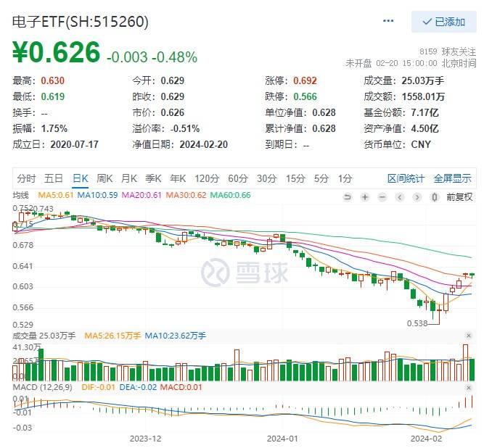
Task: Open the three-dot more options menu
Action: [388, 21]
